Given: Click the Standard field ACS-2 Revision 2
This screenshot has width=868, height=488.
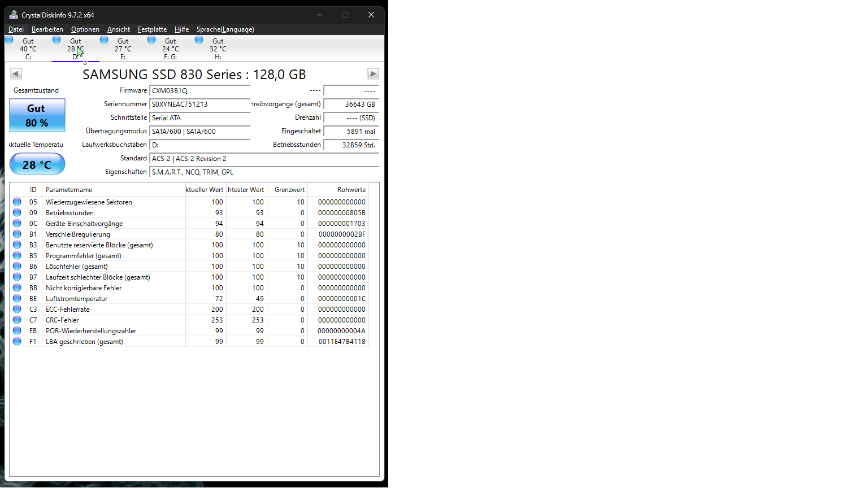Looking at the screenshot, I should (x=264, y=158).
